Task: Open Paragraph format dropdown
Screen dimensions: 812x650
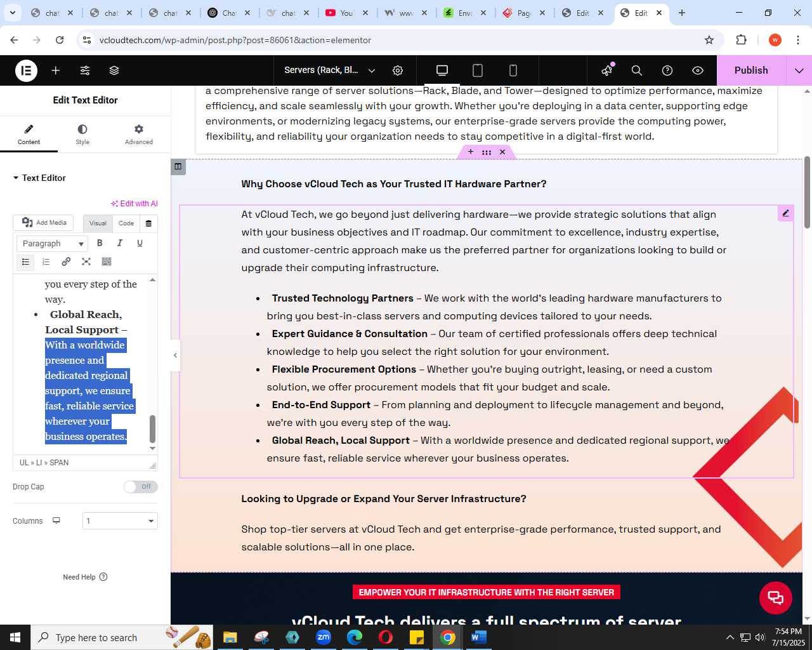Action: pyautogui.click(x=52, y=244)
